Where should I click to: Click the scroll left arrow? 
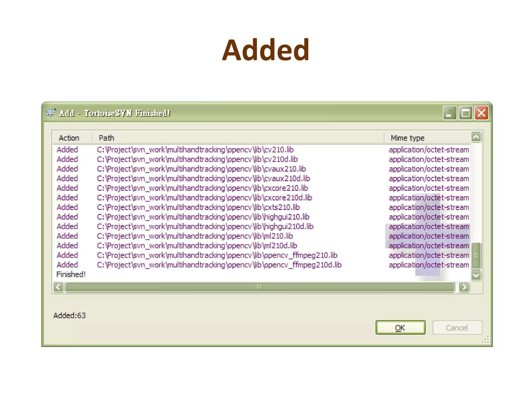58,287
